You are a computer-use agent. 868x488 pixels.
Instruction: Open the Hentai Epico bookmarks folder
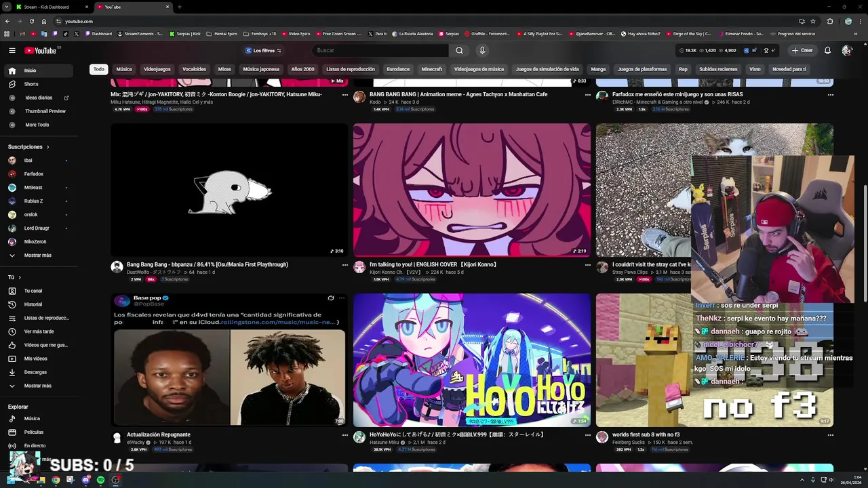pos(222,33)
